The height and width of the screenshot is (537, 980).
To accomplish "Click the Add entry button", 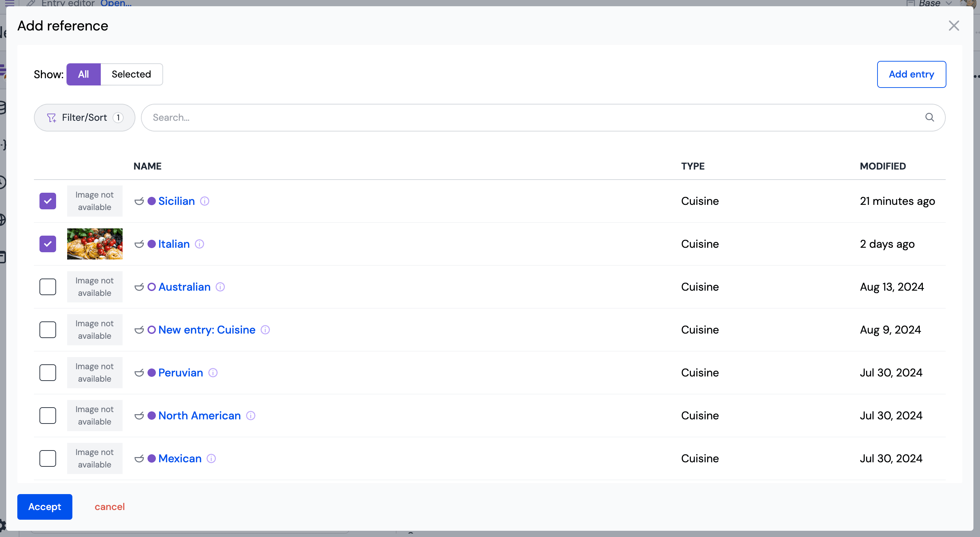I will point(911,74).
